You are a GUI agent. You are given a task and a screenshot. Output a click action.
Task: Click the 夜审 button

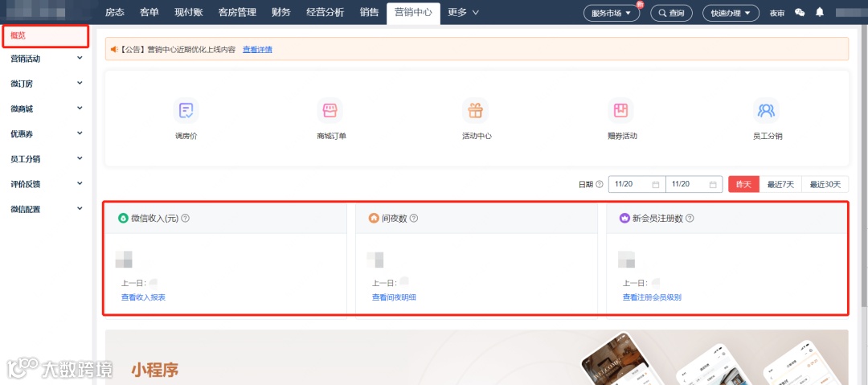click(x=776, y=14)
